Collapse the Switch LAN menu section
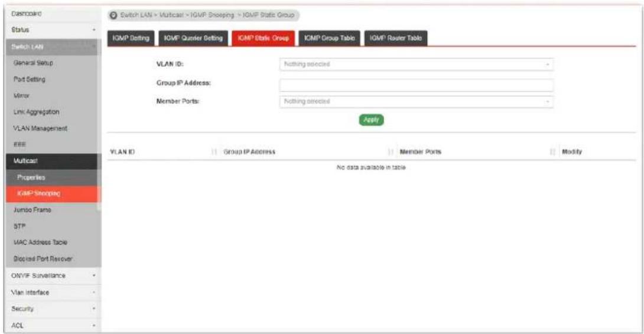The height and width of the screenshot is (334, 644). pyautogui.click(x=53, y=47)
